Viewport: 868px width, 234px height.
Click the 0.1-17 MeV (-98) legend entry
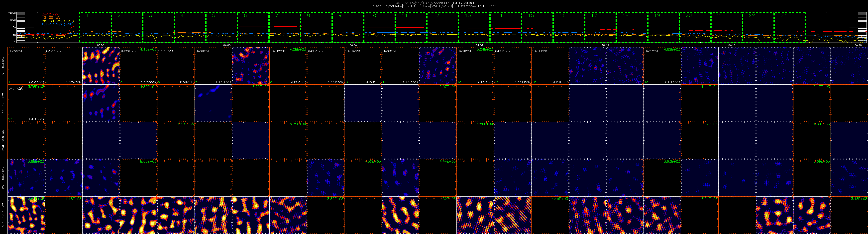(58, 24)
